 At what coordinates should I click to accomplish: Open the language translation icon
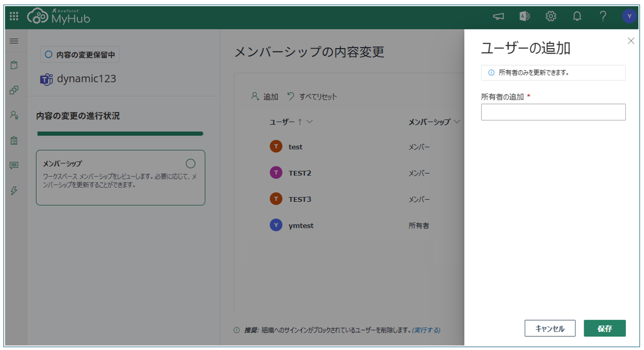[525, 16]
